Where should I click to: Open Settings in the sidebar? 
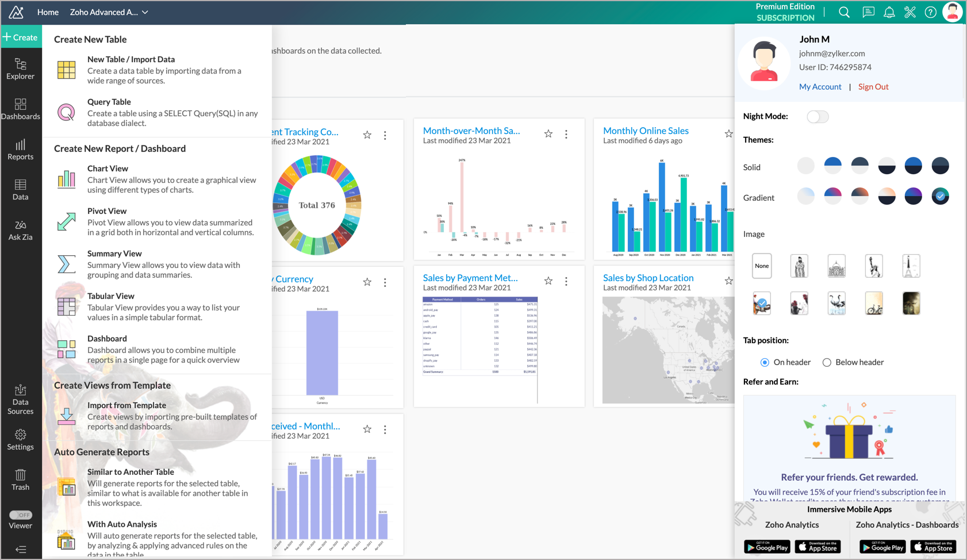coord(21,440)
